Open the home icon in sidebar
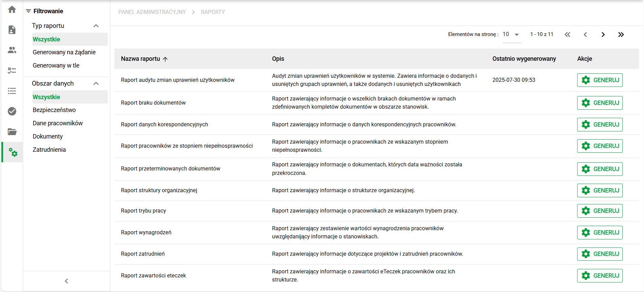 pos(12,10)
